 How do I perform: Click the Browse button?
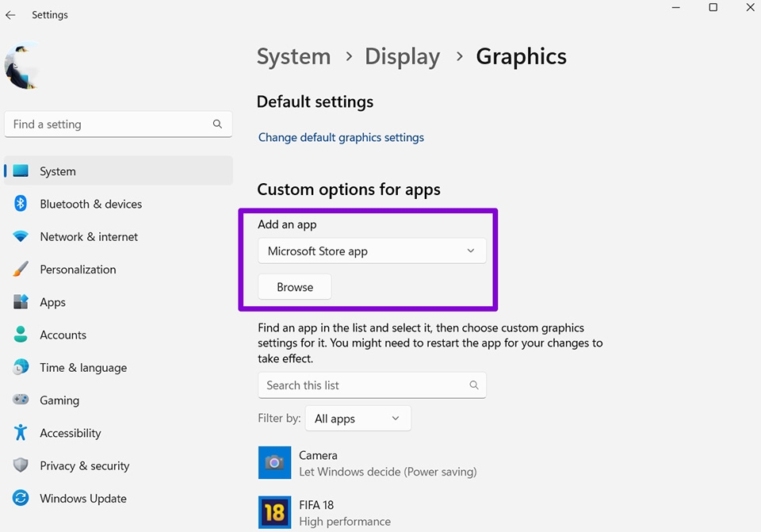click(294, 286)
